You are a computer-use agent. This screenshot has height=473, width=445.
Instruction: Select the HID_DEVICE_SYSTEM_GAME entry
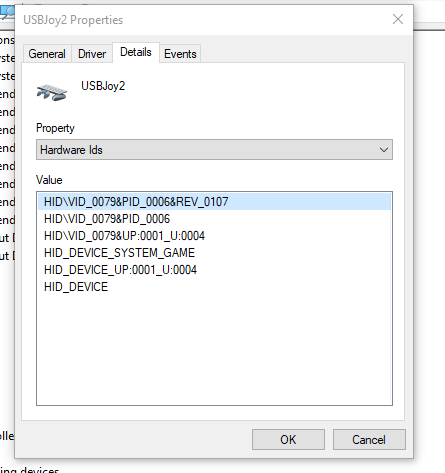pyautogui.click(x=119, y=253)
